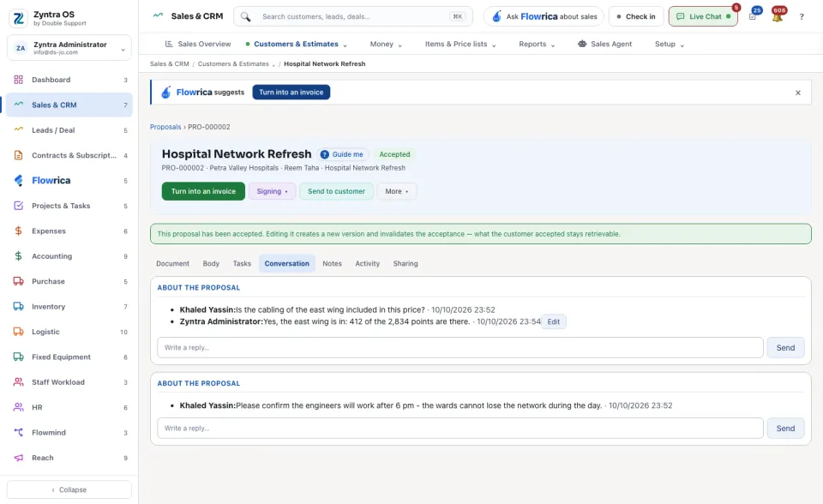Screen dimensions: 823x504
Task: Send reply in the first conversation thread
Action: point(785,347)
